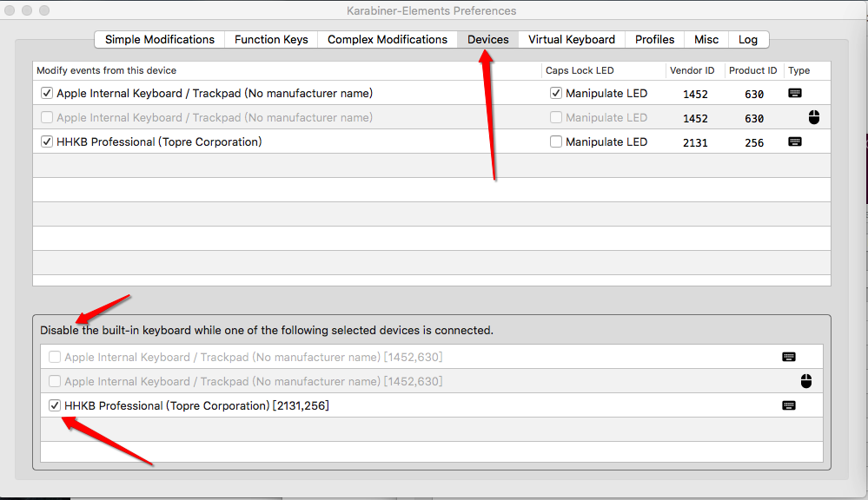
Task: Go to the Misc tab
Action: coord(706,40)
